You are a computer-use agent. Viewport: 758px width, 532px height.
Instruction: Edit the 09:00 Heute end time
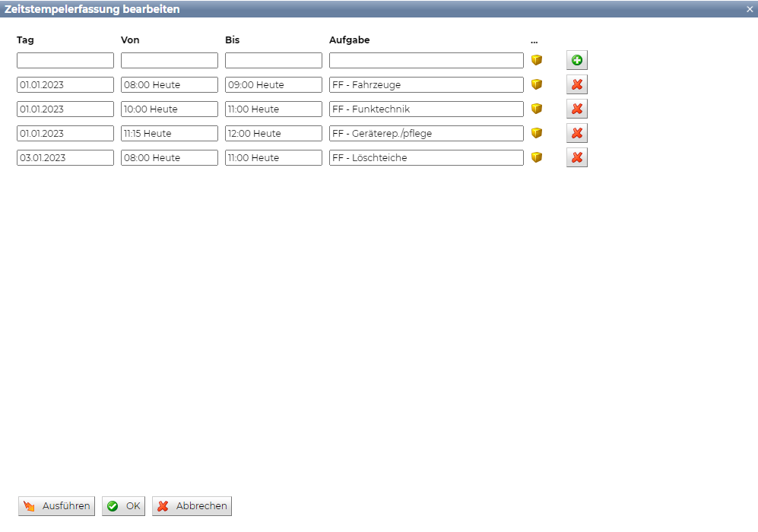pos(273,85)
